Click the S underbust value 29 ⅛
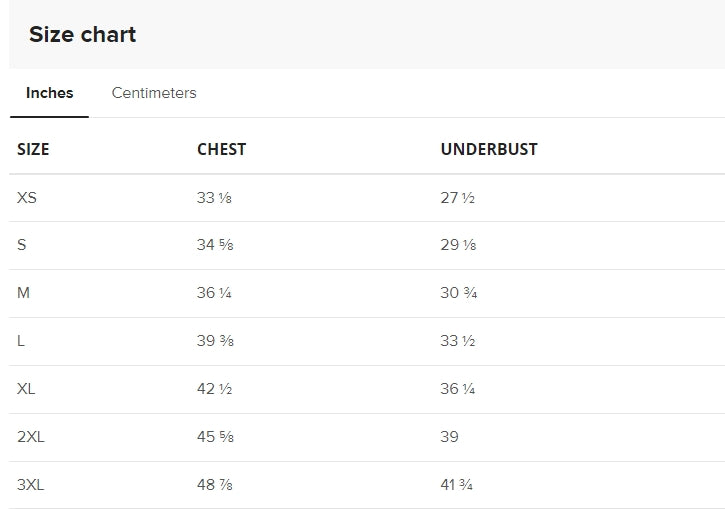The height and width of the screenshot is (510, 725). tap(457, 245)
